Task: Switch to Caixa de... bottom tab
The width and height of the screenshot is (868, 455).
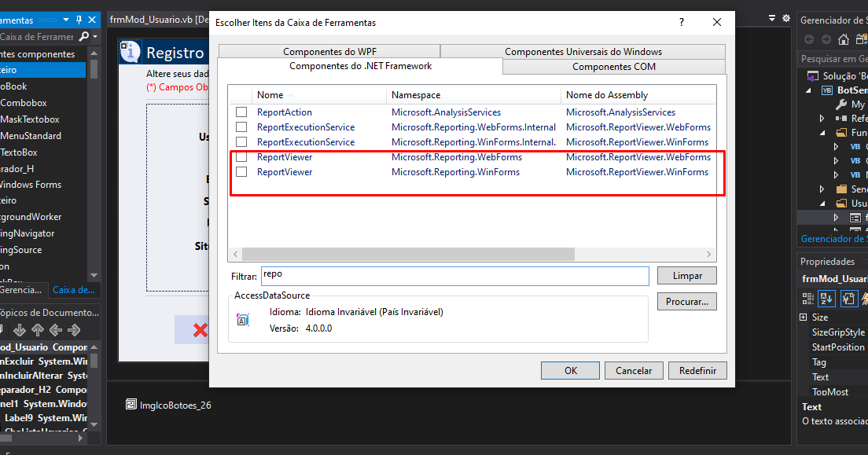Action: coord(74,289)
